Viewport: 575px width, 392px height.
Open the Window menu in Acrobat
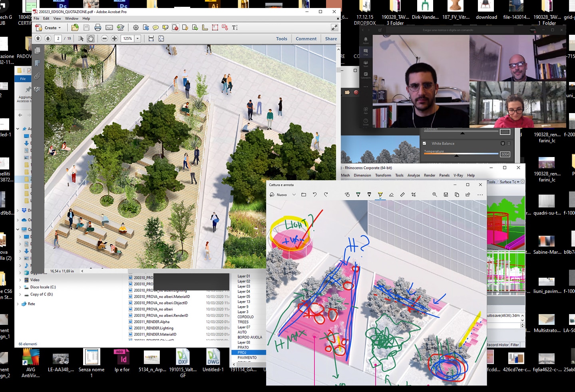pyautogui.click(x=72, y=18)
